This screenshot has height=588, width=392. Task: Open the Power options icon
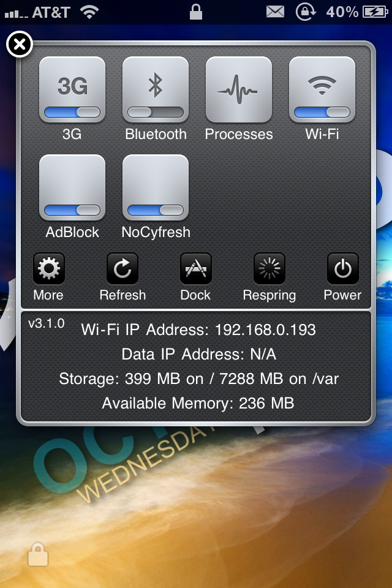(342, 268)
